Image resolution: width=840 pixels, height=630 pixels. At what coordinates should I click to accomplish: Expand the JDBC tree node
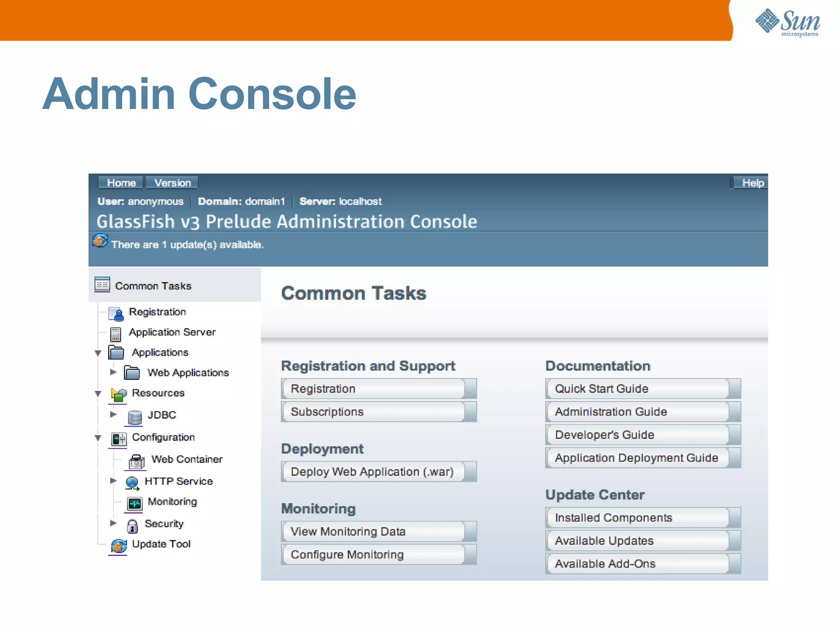coord(113,414)
